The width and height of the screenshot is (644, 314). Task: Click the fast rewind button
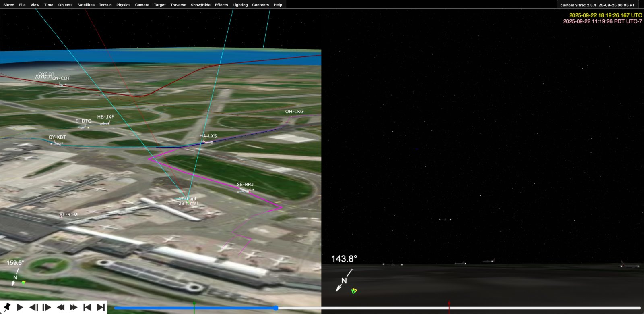(x=60, y=307)
